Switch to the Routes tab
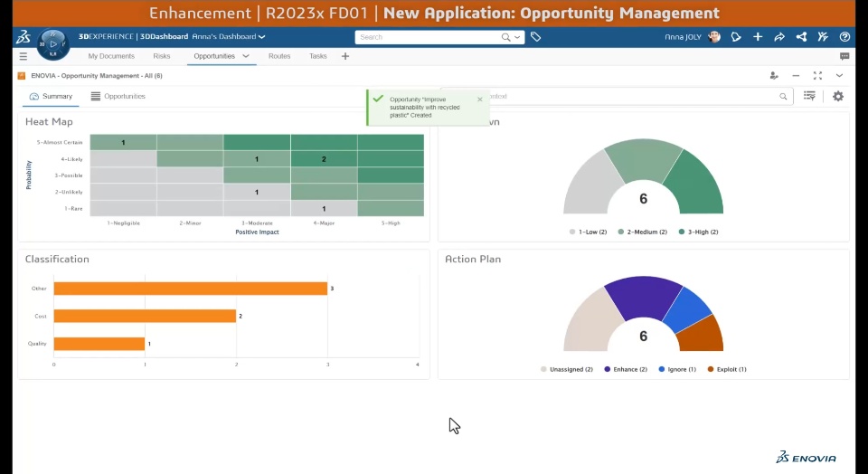Image resolution: width=868 pixels, height=474 pixels. click(x=279, y=56)
